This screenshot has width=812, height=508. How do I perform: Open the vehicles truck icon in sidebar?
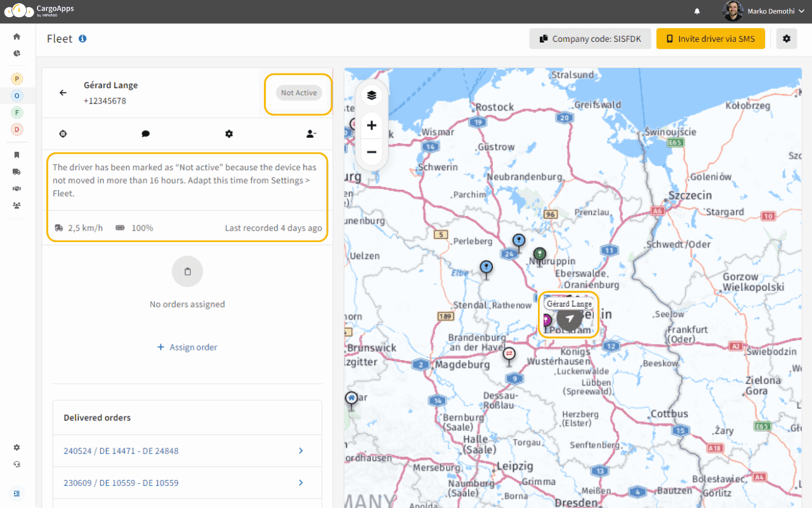click(x=16, y=171)
